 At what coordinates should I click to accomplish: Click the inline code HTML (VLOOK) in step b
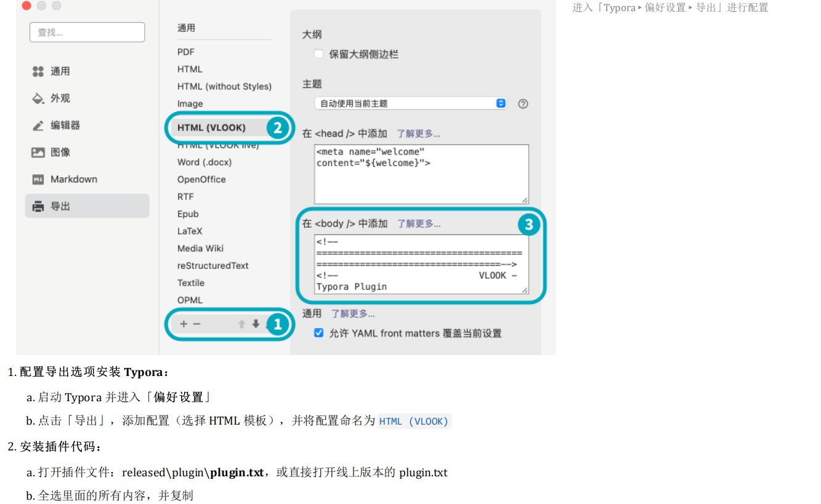(x=414, y=422)
